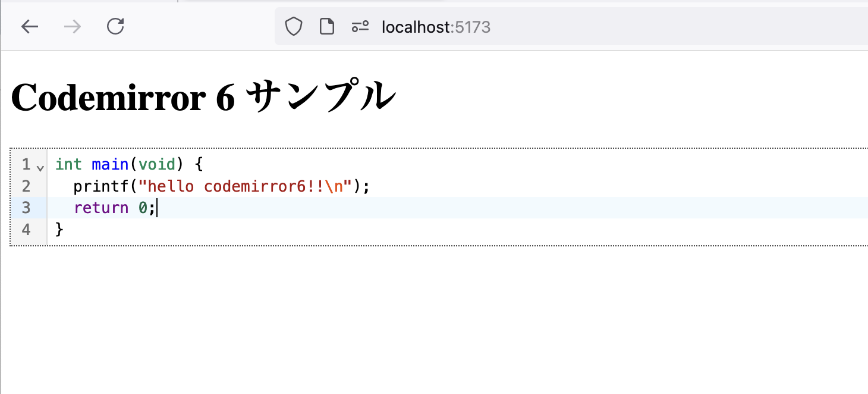The image size is (868, 394).
Task: Click the 'Codemirror 6 サンプル' heading
Action: (203, 96)
